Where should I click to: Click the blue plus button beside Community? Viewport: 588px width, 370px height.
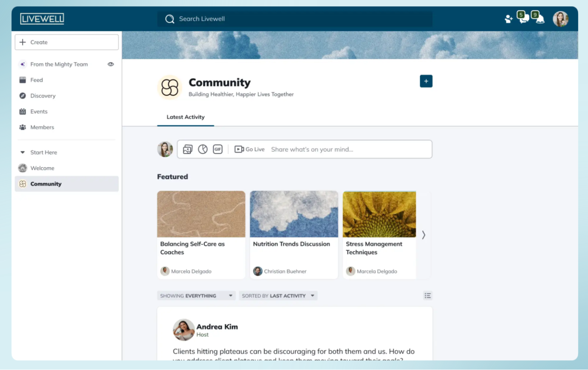click(x=426, y=81)
